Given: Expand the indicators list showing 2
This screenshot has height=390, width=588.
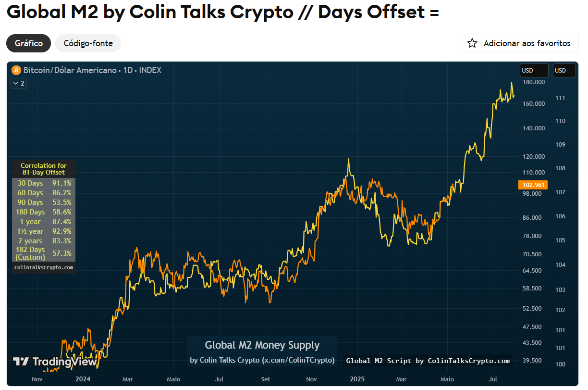Looking at the screenshot, I should [18, 83].
